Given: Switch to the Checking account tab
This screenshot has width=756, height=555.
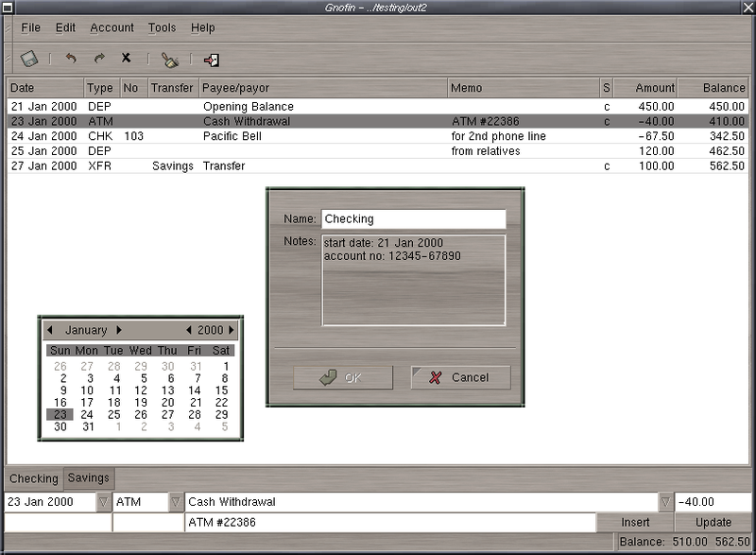Looking at the screenshot, I should click(x=34, y=478).
